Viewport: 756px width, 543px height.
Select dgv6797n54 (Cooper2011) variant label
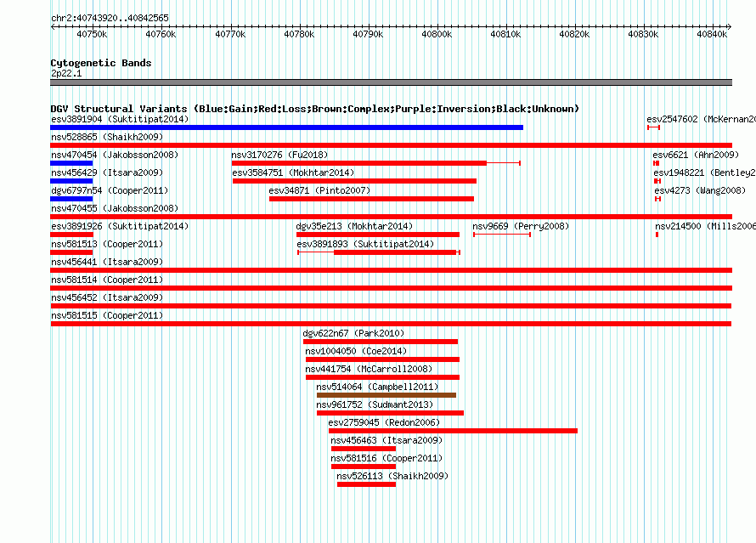click(110, 190)
